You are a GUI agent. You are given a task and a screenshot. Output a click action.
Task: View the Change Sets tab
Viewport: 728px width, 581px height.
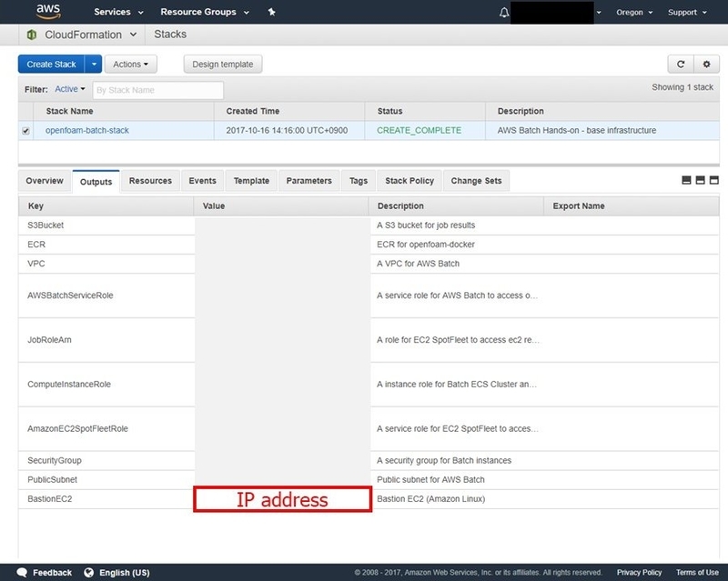coord(476,181)
